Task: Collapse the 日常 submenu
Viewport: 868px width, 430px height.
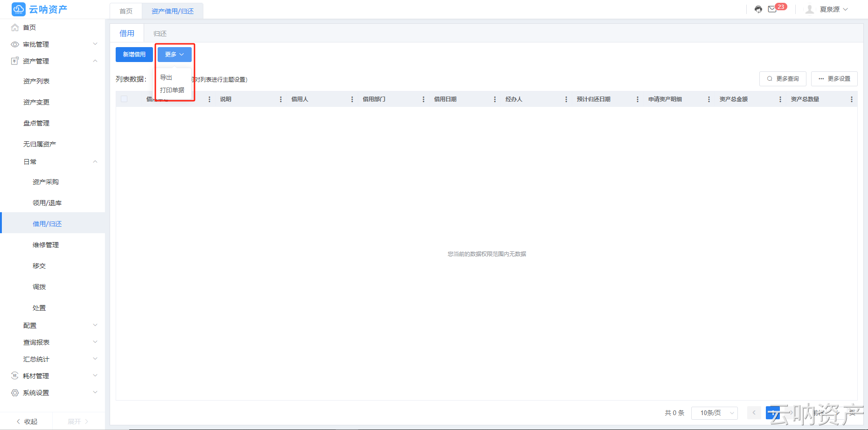Action: [95, 162]
